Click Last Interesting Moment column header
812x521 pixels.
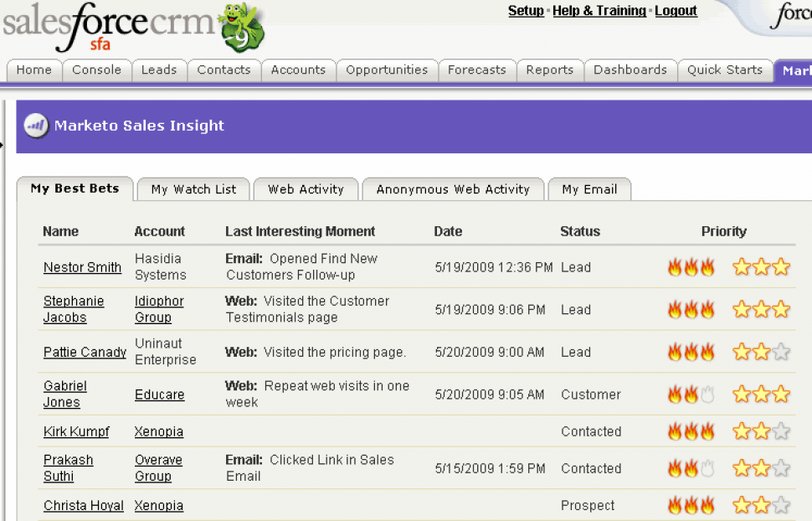coord(301,232)
